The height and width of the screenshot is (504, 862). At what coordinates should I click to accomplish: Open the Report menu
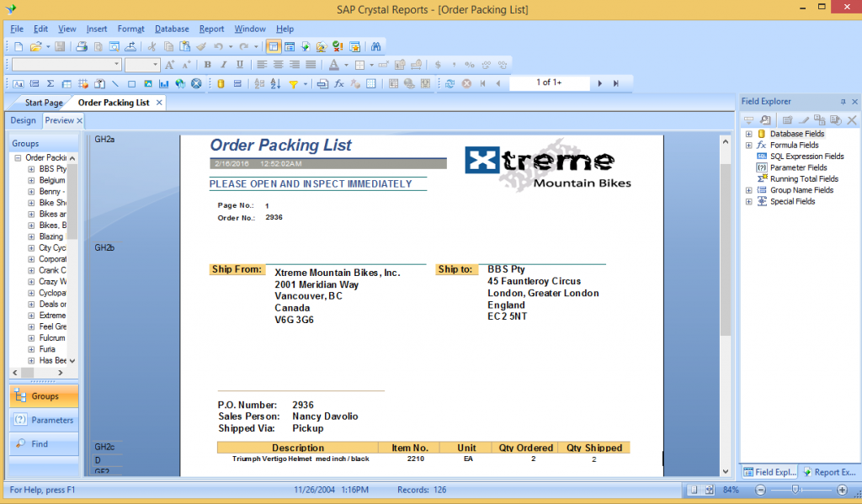211,29
